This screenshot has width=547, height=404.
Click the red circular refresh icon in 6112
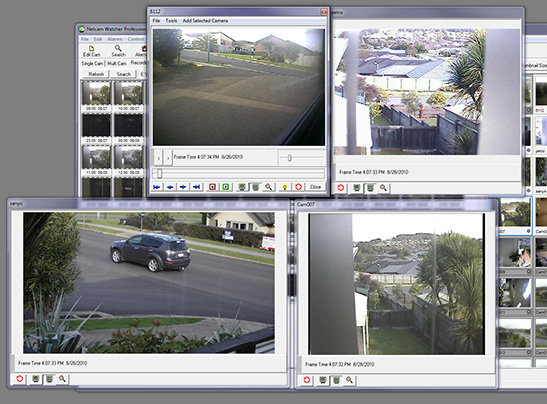[x=298, y=187]
